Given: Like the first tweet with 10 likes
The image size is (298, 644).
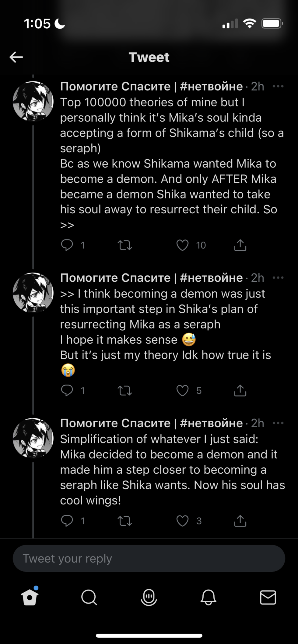Looking at the screenshot, I should click(x=182, y=245).
